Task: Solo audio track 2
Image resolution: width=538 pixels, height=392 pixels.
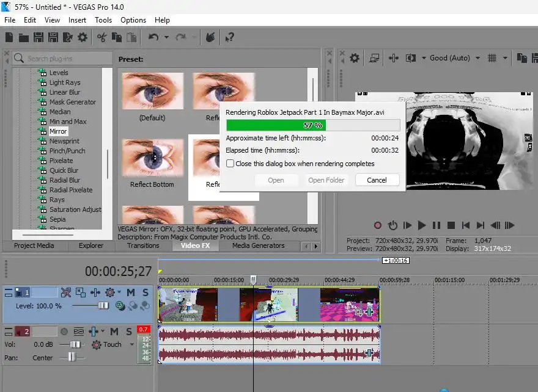Action: 128,332
